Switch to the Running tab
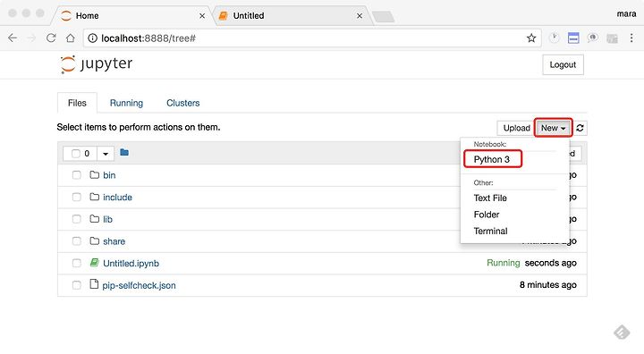 [126, 103]
